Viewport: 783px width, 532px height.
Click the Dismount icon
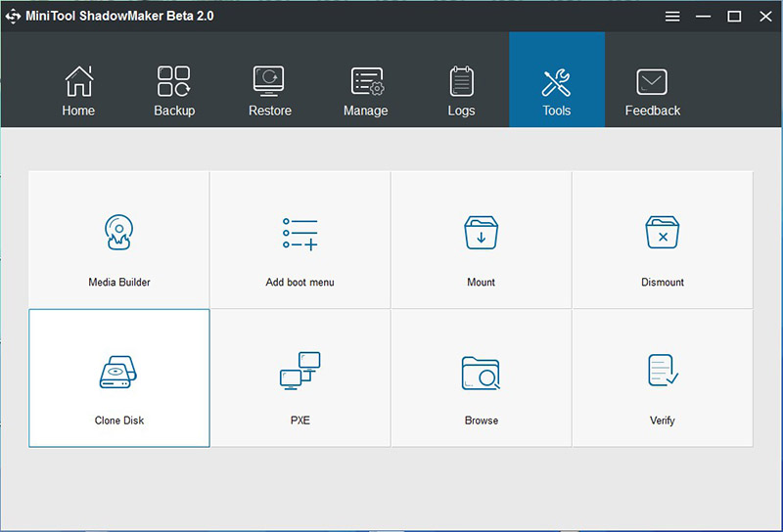pos(663,235)
